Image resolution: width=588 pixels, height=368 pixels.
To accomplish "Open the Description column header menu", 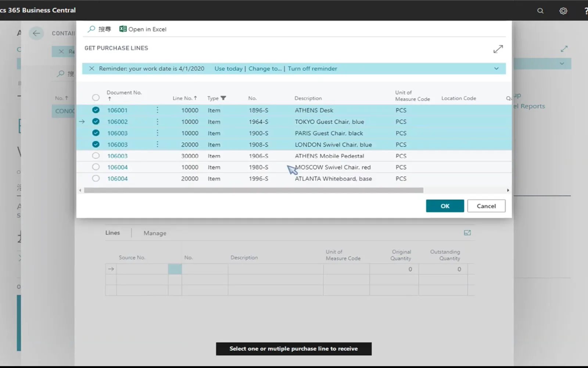I will 308,98.
